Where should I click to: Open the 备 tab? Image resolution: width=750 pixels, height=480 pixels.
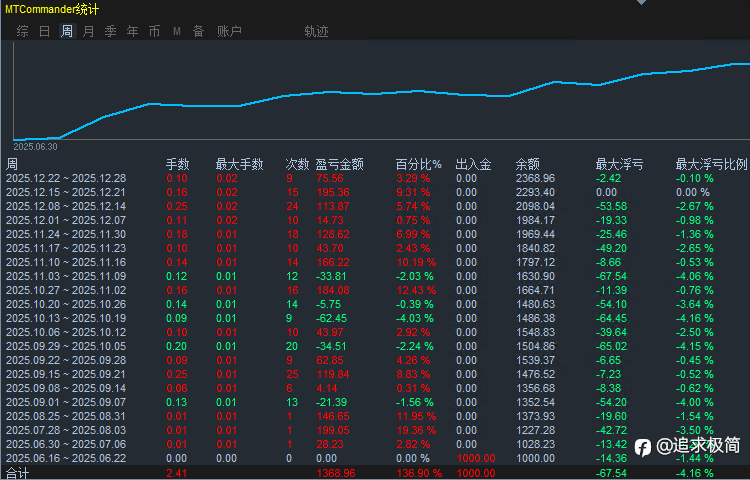[198, 31]
